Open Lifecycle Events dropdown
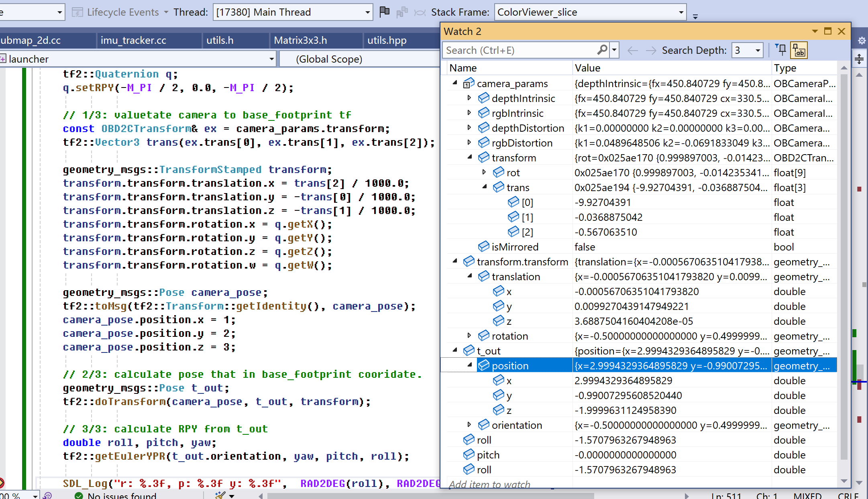Screen dimensions: 868x499 pyautogui.click(x=166, y=12)
